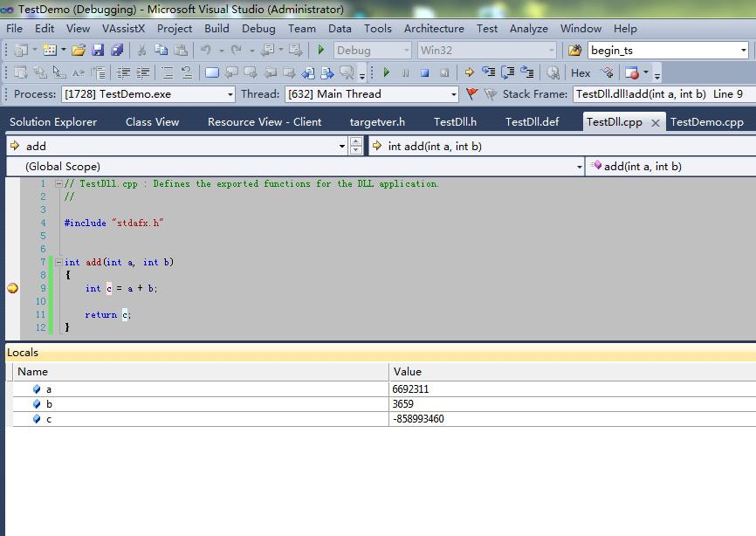Click the Decrease Indent icon
Viewport: 756px width, 536px height.
(x=124, y=72)
